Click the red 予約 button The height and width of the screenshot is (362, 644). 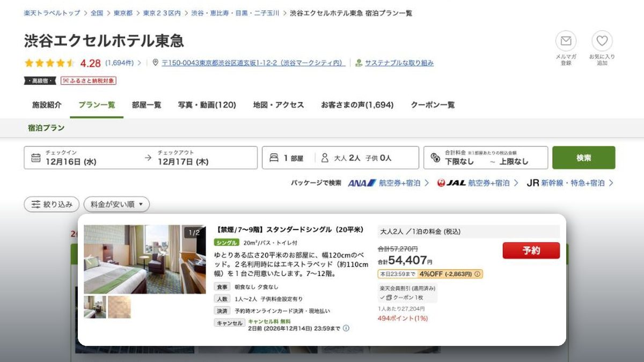[531, 250]
